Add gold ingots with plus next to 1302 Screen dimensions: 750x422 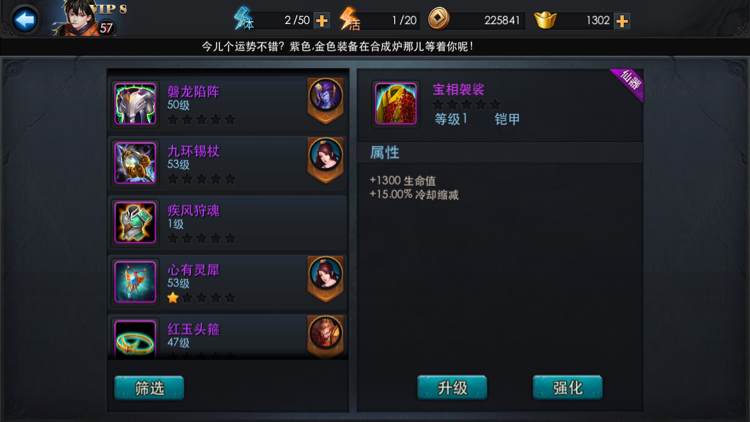coord(622,21)
